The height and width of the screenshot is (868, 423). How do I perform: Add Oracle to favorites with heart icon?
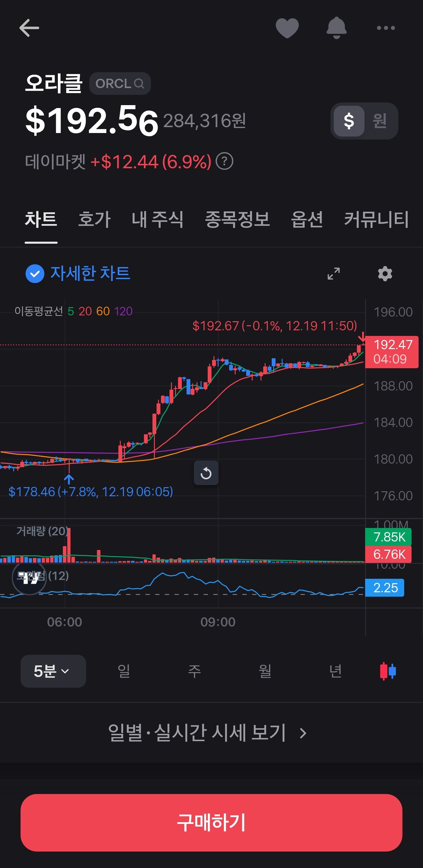tap(287, 28)
